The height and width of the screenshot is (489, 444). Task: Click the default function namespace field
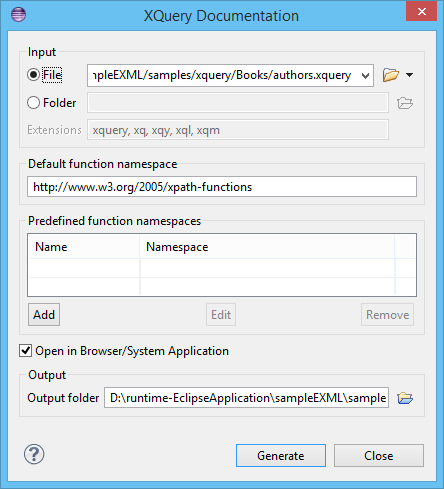coord(222,187)
